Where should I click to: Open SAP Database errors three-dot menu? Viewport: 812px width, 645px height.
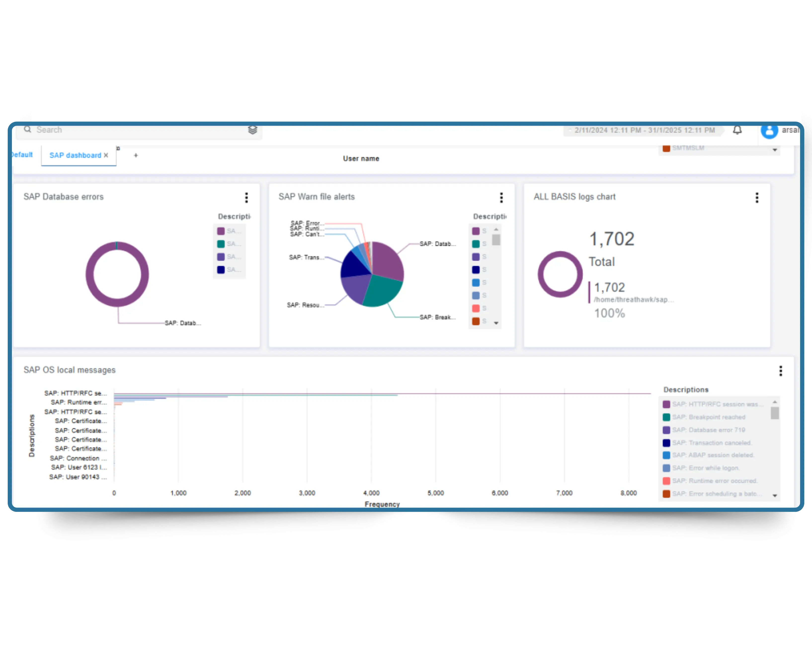point(246,197)
